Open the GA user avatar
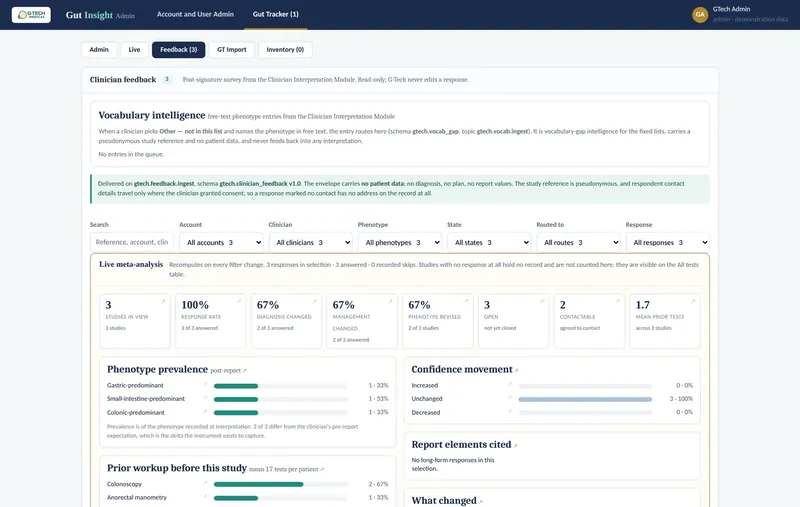The width and height of the screenshot is (800, 507). (x=699, y=14)
